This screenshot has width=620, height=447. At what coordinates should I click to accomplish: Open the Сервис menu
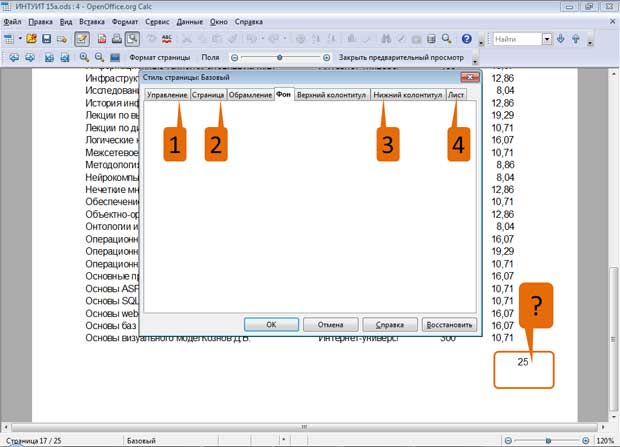[157, 22]
